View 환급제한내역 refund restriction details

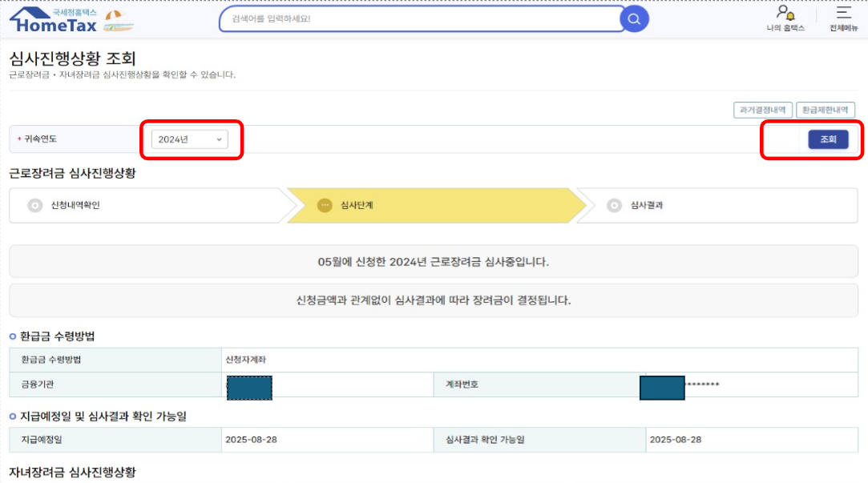[826, 110]
